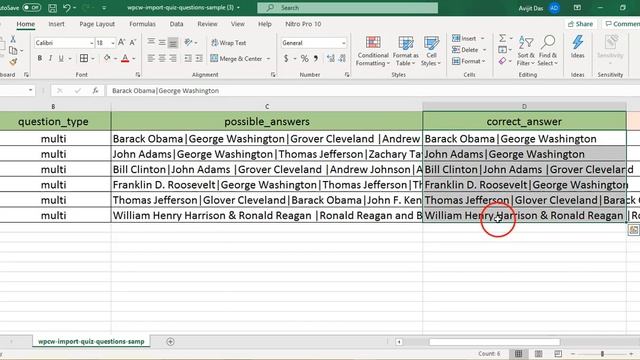The image size is (640, 360).
Task: Click the Orientation icon
Action: click(x=189, y=42)
